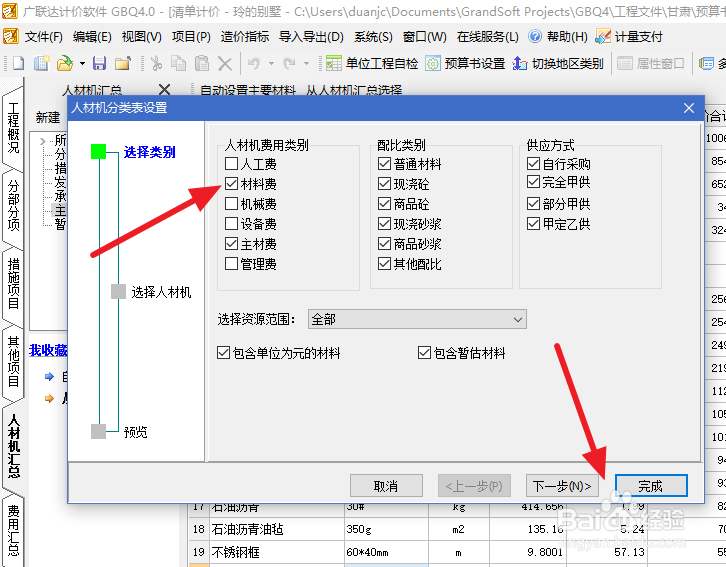
Task: Uncheck the 现浇砂浆 checkbox
Action: [384, 224]
